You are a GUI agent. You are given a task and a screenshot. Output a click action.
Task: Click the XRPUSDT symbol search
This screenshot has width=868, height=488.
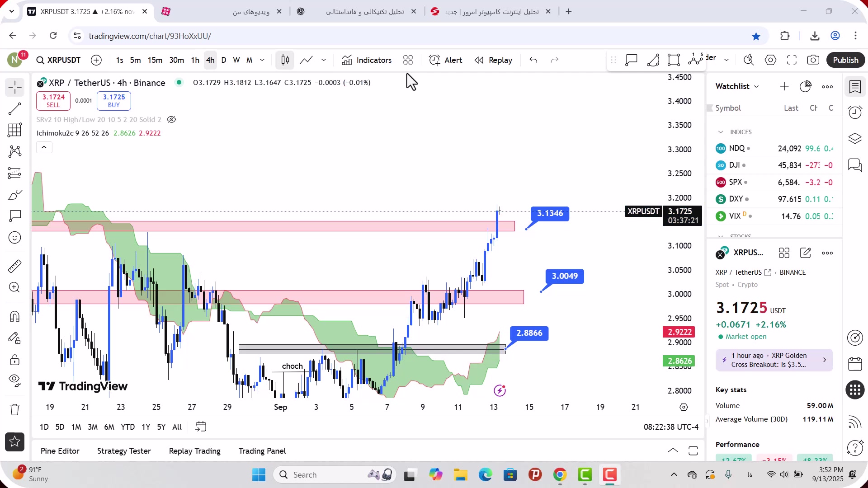click(x=59, y=60)
